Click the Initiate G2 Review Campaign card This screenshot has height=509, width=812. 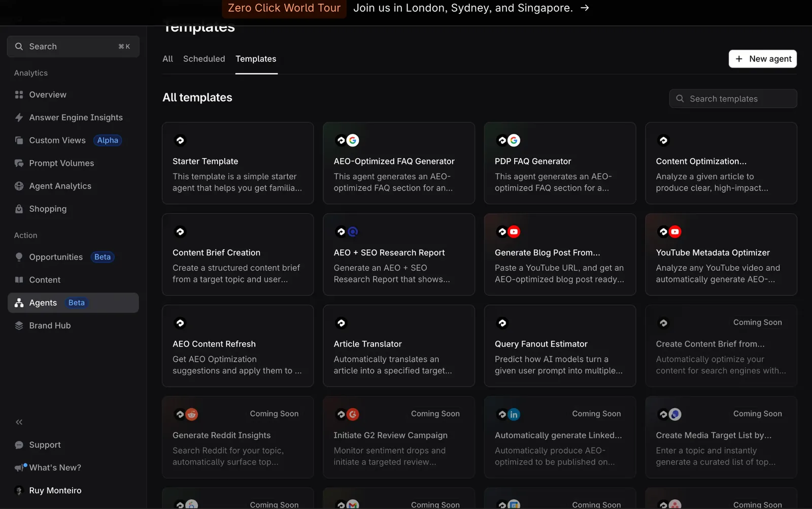click(399, 437)
